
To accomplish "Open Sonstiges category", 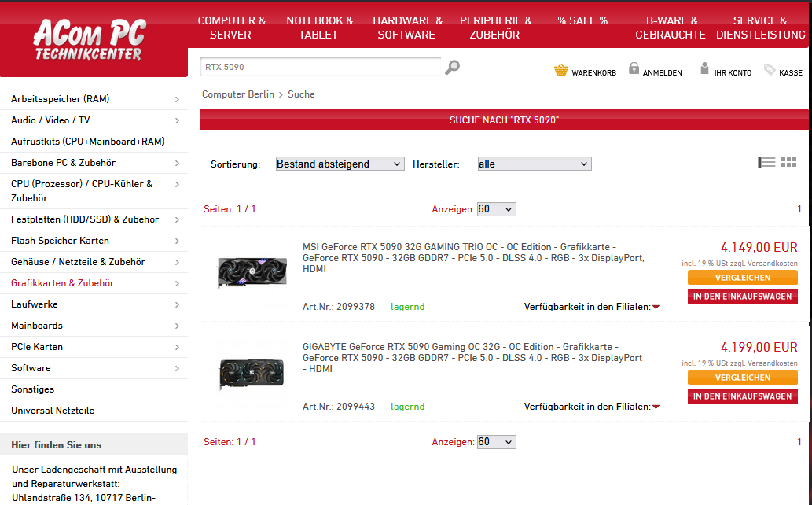I will [x=33, y=389].
